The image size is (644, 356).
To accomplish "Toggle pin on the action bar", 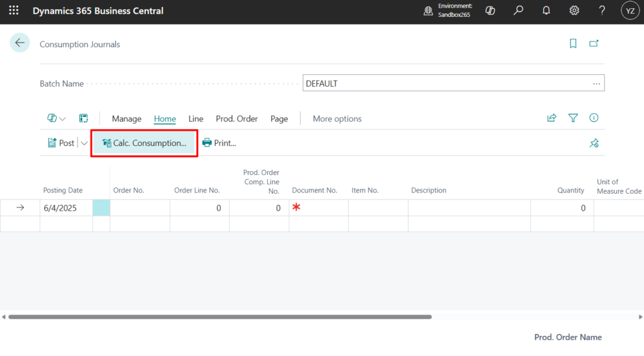I will tap(594, 143).
